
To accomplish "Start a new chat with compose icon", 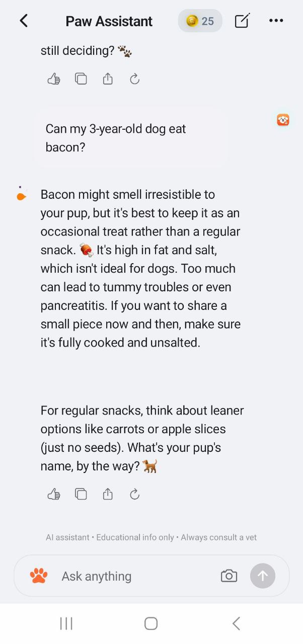I will (x=242, y=21).
